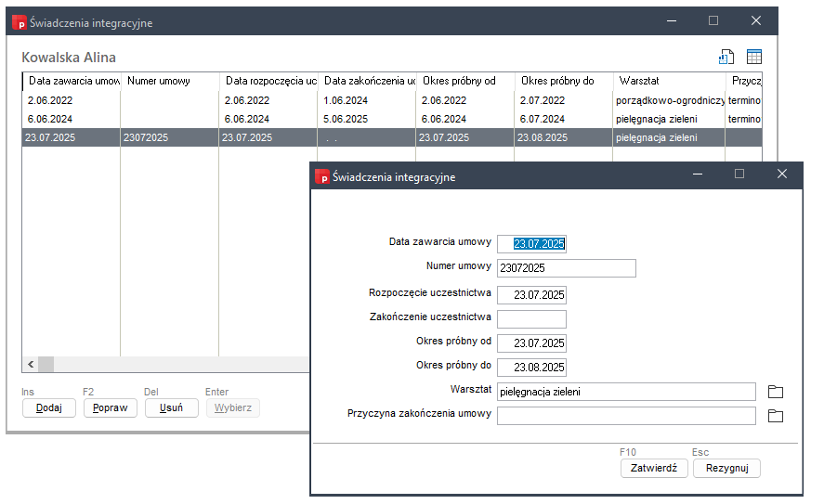This screenshot has height=504, width=824.
Task: Click the Dodaj button
Action: click(49, 407)
